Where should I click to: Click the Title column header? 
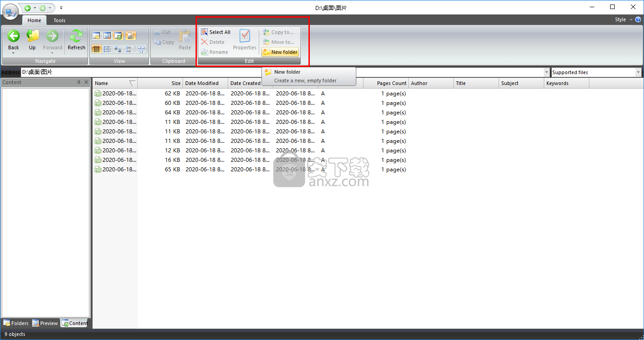(x=476, y=83)
